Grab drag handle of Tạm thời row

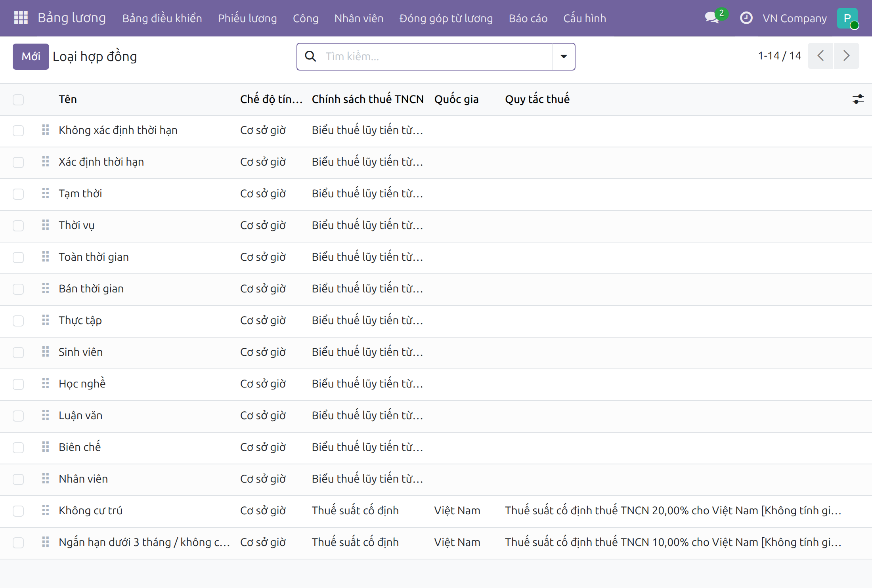click(46, 193)
